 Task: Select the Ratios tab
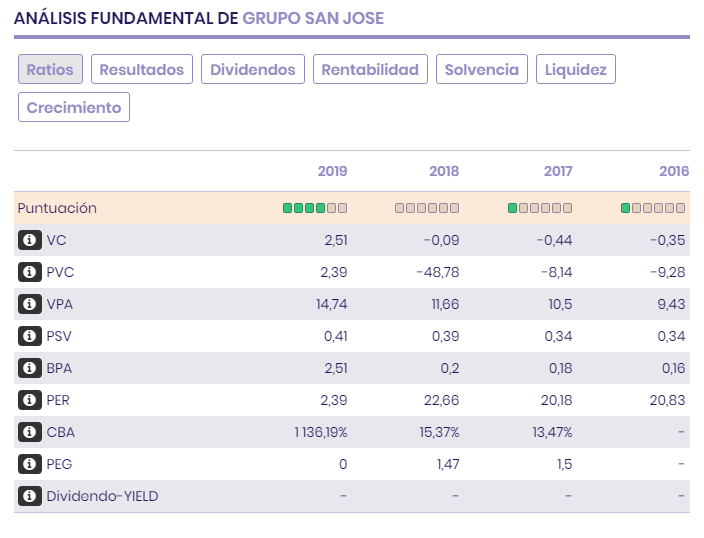click(x=50, y=69)
